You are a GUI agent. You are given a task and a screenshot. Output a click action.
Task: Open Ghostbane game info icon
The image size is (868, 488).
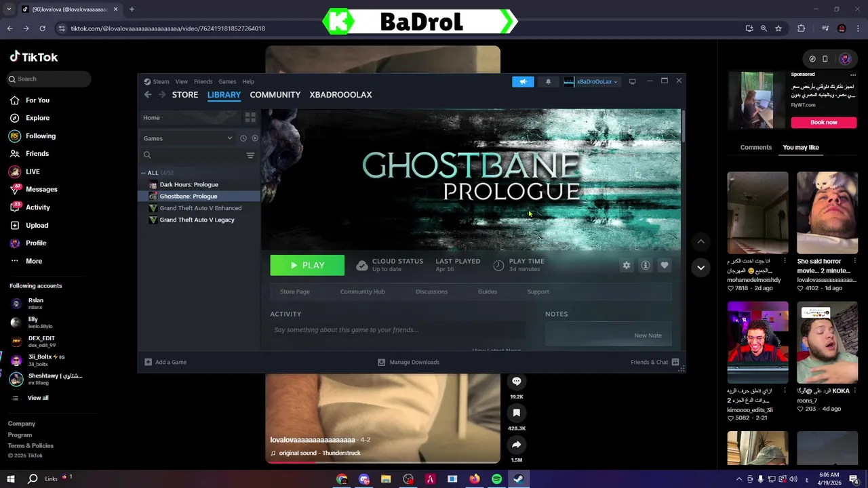click(646, 266)
